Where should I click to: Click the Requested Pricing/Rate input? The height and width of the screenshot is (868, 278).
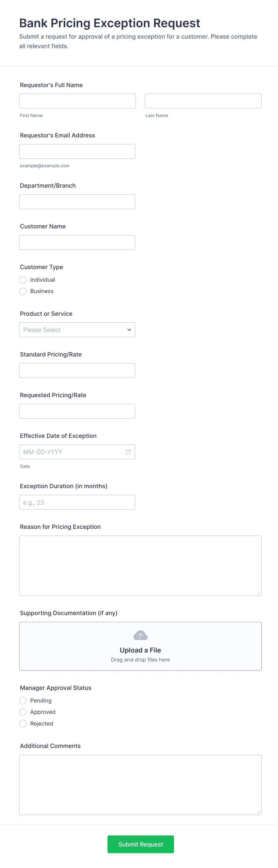77,412
